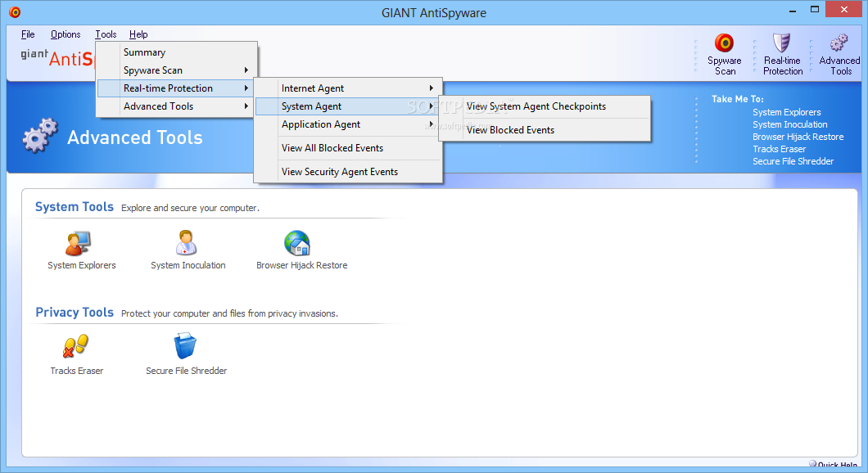Go to System Inoculation in Take Me To
This screenshot has width=868, height=473.
click(x=790, y=124)
